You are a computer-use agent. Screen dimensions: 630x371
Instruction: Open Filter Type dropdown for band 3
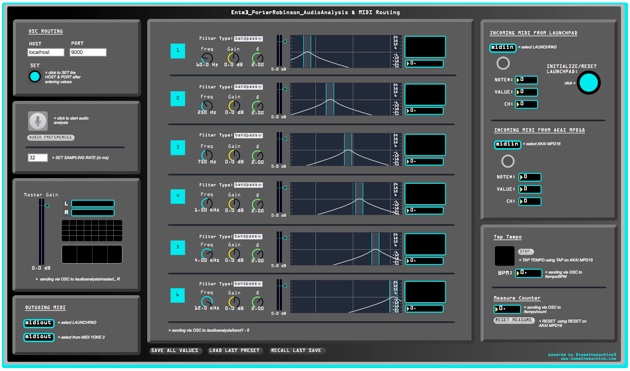[x=248, y=135]
